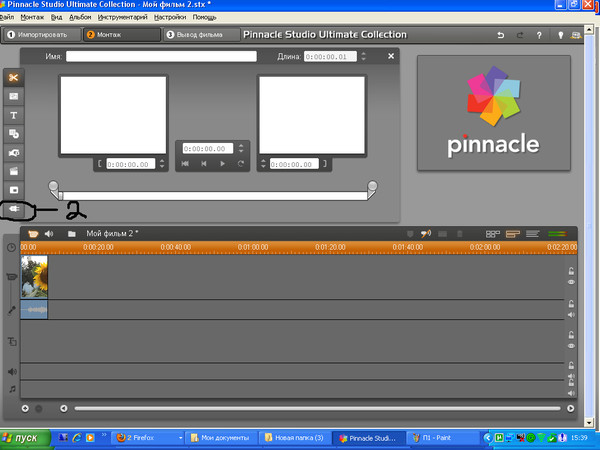Open the Настройки menu
The image size is (600, 450).
coord(170,17)
